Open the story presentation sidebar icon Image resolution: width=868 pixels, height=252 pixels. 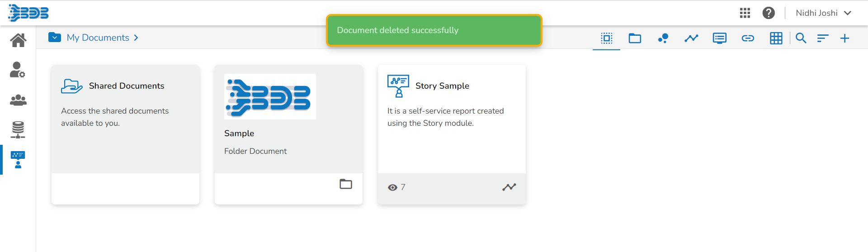click(18, 160)
